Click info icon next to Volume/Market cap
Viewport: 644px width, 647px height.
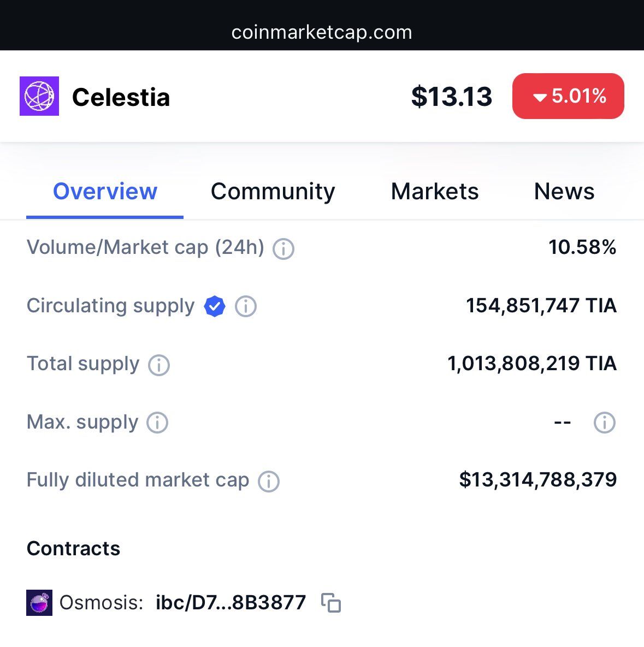(283, 249)
